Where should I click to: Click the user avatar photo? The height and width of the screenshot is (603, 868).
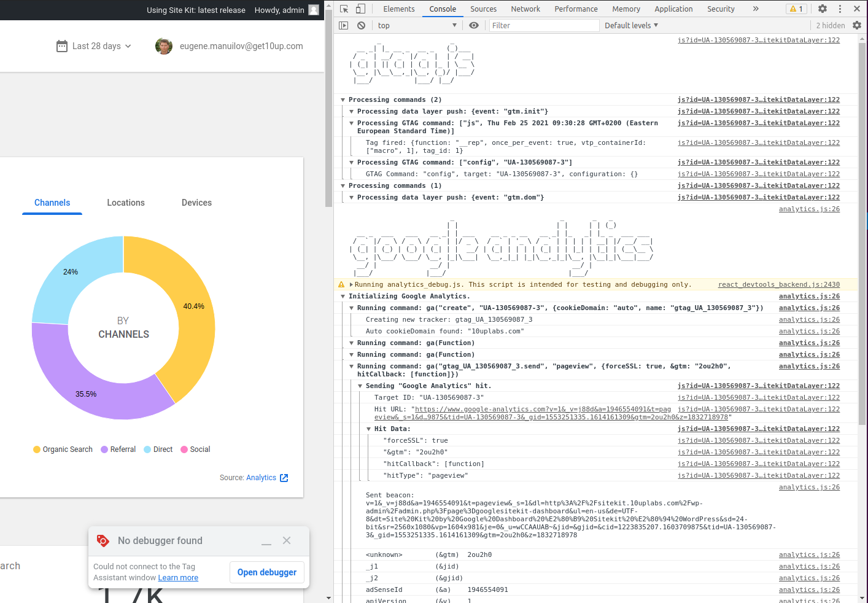(164, 46)
